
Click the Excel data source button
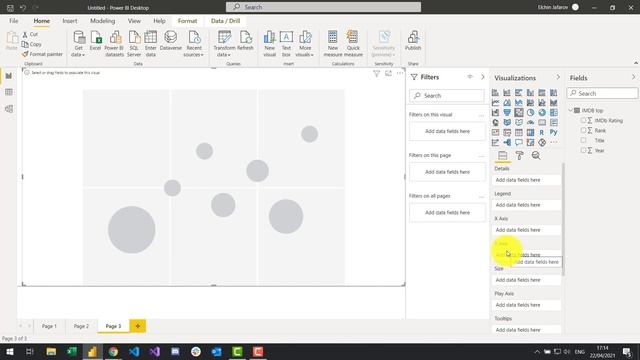point(96,41)
